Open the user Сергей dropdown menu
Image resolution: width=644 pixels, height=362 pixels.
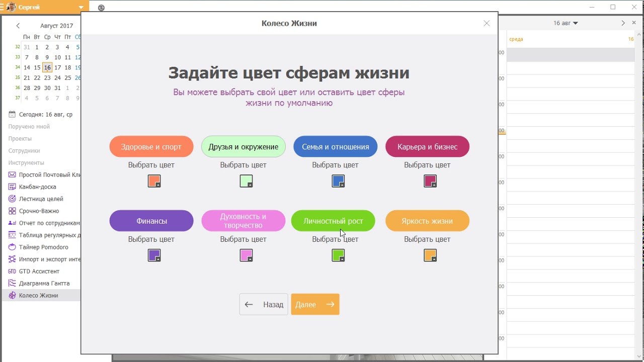tap(81, 8)
